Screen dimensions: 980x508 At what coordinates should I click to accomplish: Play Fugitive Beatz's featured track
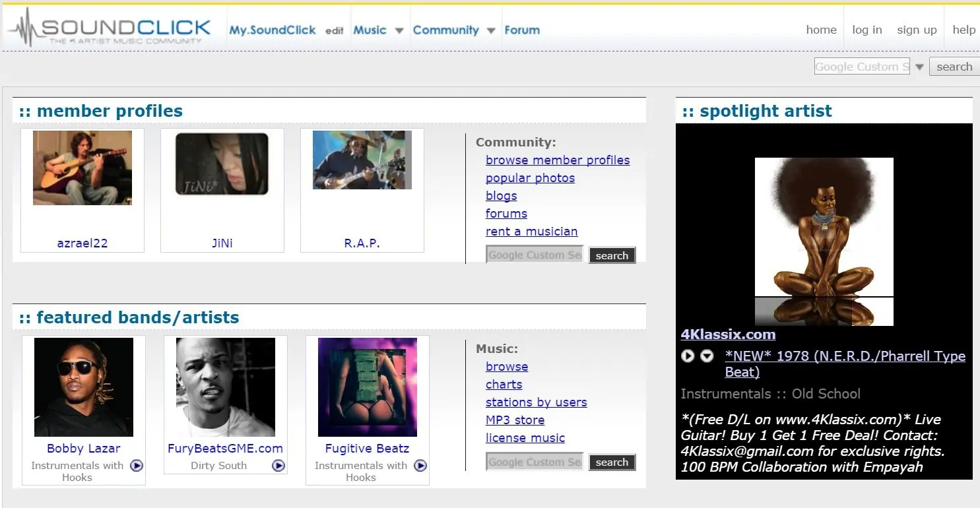click(x=420, y=466)
